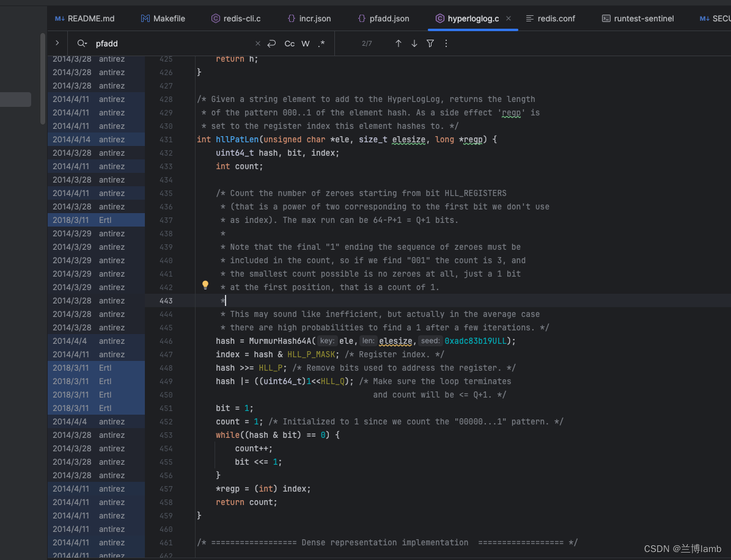Click the while loop keyword

[227, 435]
